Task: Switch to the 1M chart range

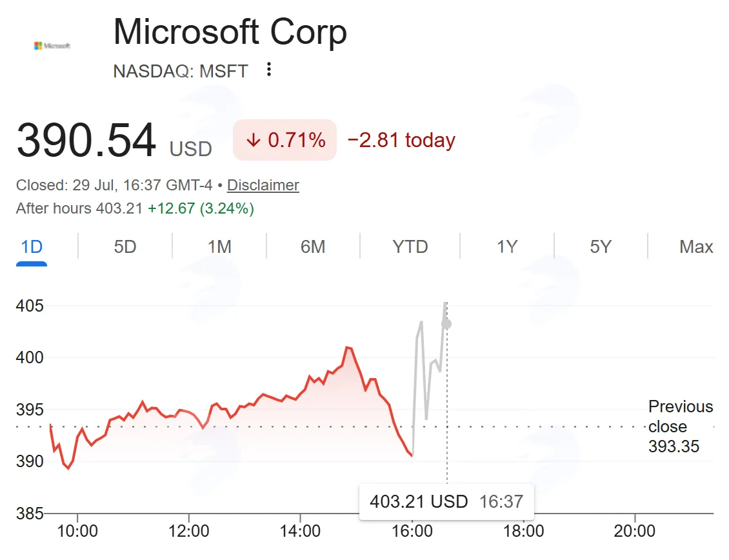Action: pyautogui.click(x=219, y=247)
